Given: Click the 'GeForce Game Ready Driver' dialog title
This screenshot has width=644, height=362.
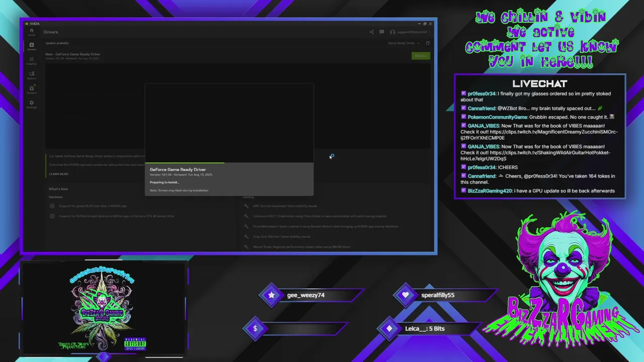Looking at the screenshot, I should click(x=178, y=169).
